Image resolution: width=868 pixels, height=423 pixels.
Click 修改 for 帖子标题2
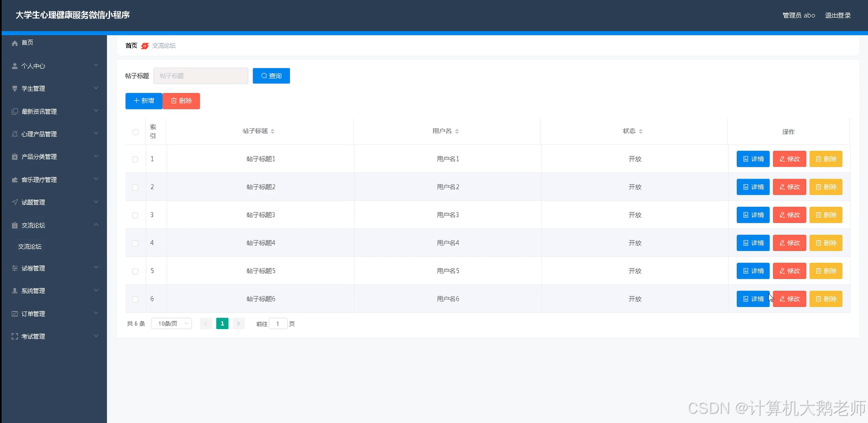(789, 187)
